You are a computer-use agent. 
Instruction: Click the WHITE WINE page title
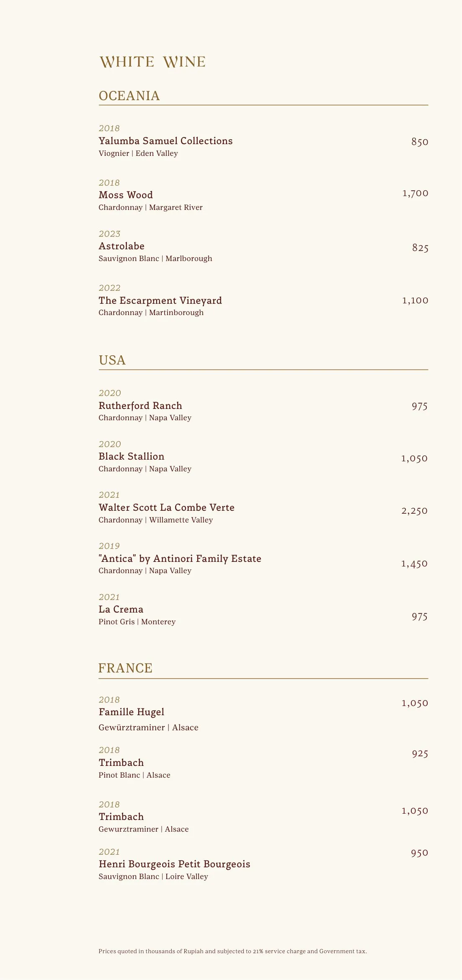152,62
